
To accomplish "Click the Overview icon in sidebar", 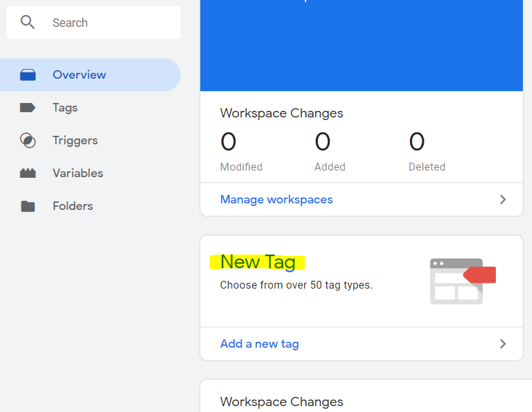I will click(x=28, y=75).
